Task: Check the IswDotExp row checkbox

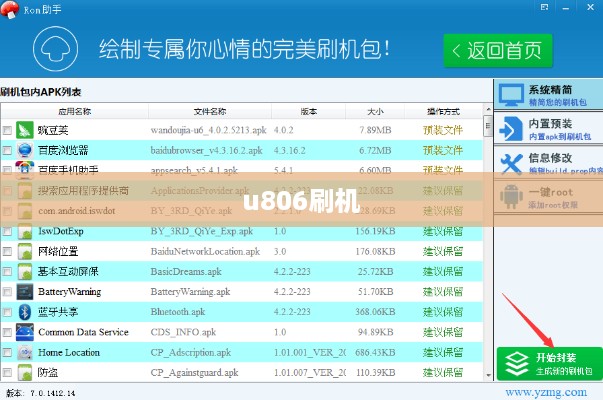Action: click(7, 232)
